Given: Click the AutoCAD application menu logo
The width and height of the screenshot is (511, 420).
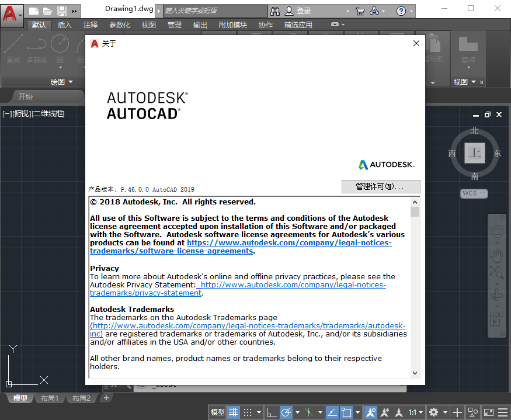Looking at the screenshot, I should point(9,12).
